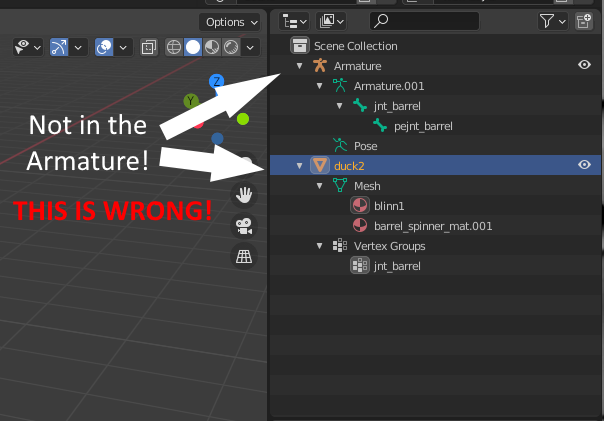Select the Pose entry
604x421 pixels.
click(x=366, y=146)
